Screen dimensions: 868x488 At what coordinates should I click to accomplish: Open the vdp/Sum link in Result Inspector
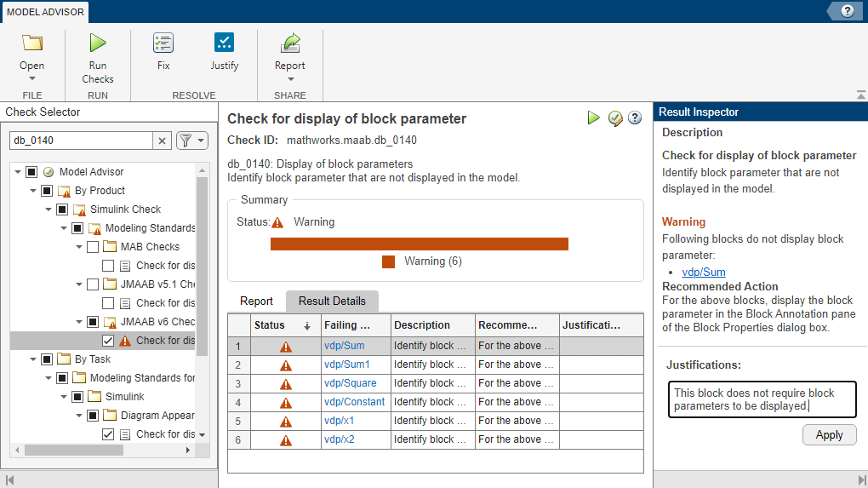pyautogui.click(x=704, y=273)
